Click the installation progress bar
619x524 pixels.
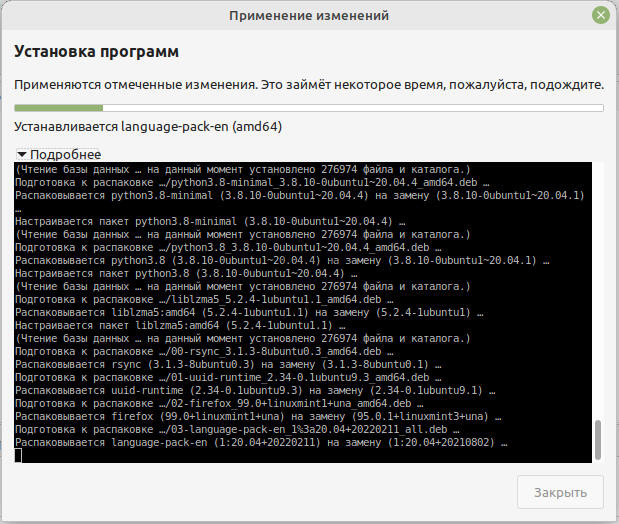click(x=309, y=107)
